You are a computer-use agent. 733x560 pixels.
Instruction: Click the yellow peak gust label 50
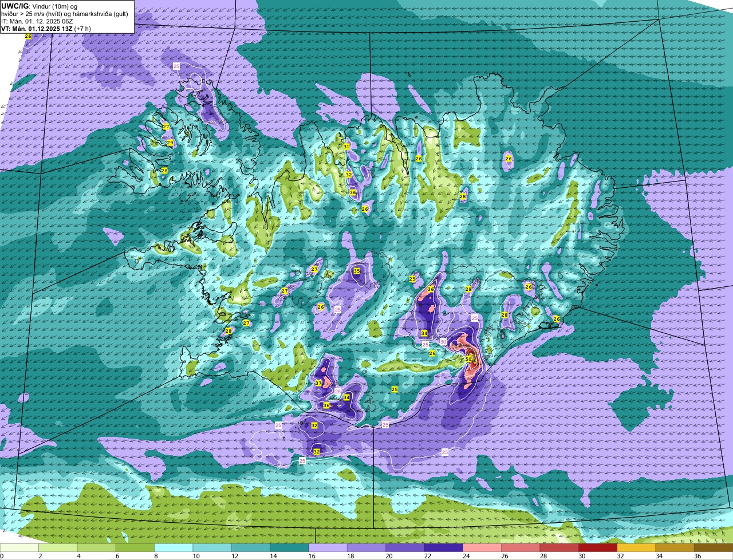pos(468,359)
